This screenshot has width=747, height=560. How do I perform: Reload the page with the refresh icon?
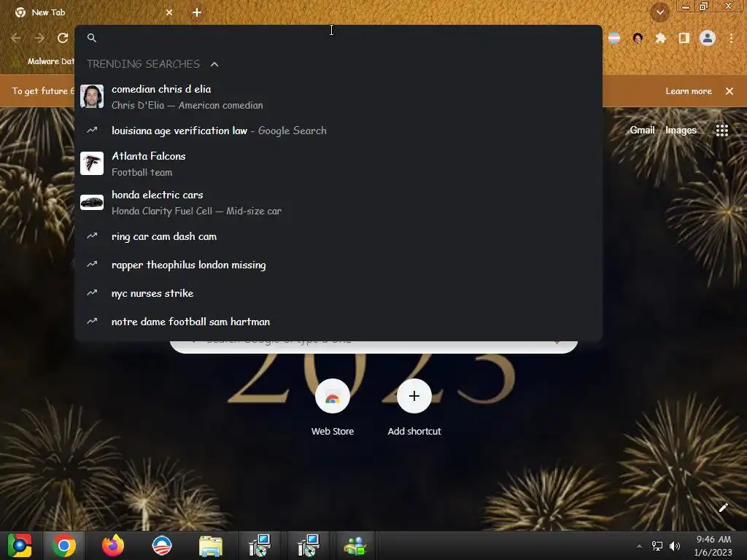tap(63, 38)
